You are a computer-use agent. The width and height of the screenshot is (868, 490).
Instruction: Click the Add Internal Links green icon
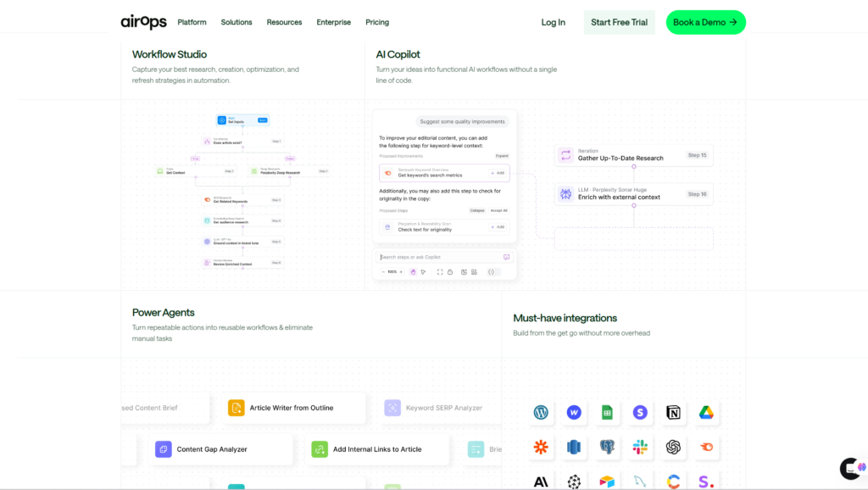(320, 449)
